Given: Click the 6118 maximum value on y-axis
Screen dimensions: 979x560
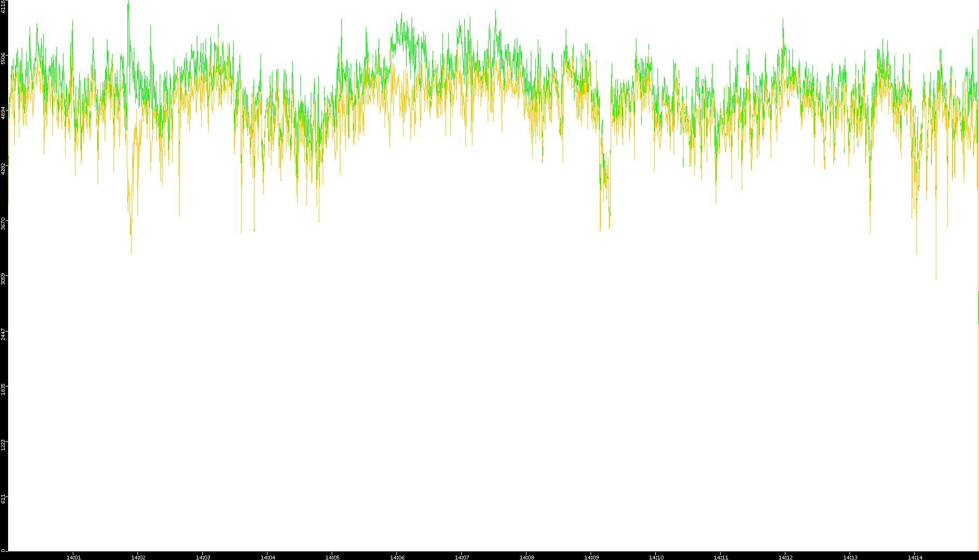Looking at the screenshot, I should click(3, 6).
